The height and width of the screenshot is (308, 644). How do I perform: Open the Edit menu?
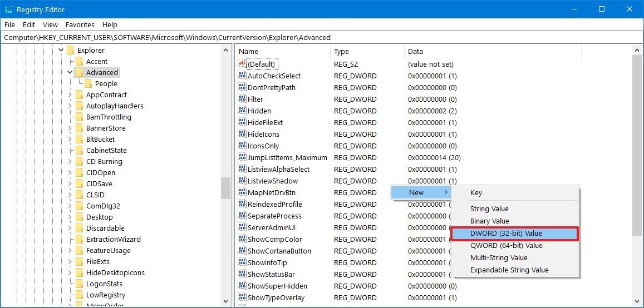click(x=29, y=24)
